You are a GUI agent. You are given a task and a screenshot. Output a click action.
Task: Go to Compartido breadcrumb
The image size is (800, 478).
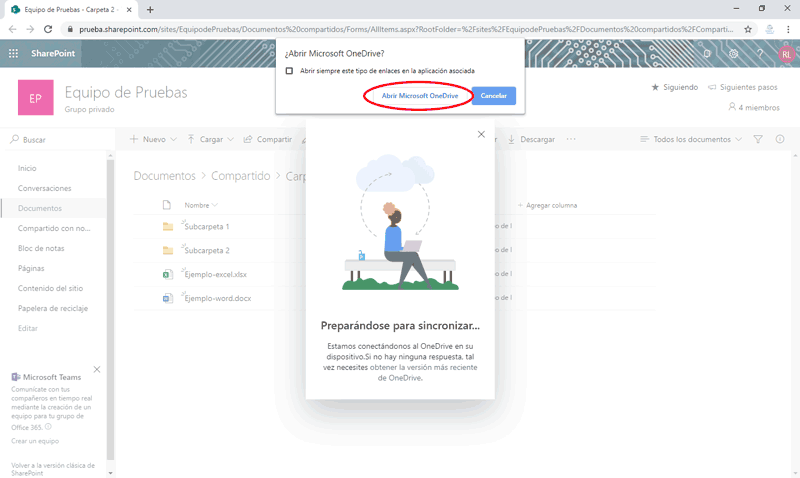pos(241,176)
